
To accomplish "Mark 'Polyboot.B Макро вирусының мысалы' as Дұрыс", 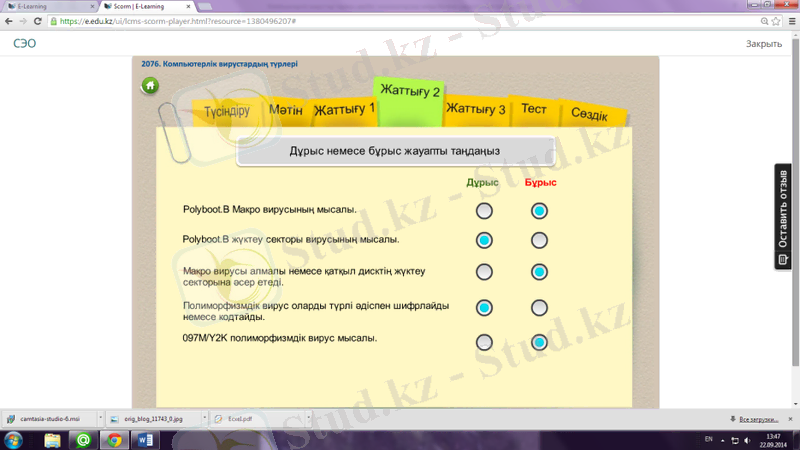I will 484,211.
